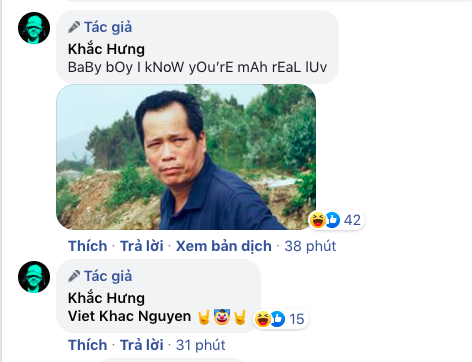Click the microphone author badge in first comment
The height and width of the screenshot is (362, 472).
pyautogui.click(x=74, y=27)
